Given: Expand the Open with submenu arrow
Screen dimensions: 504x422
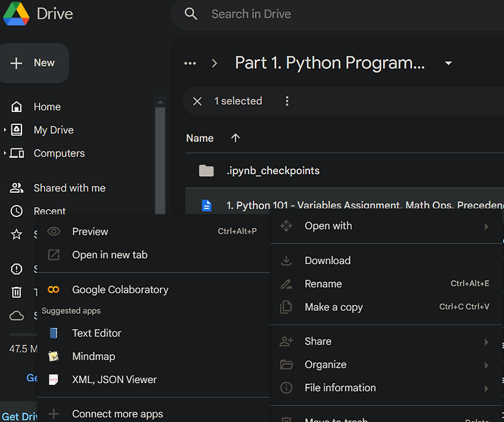Looking at the screenshot, I should [x=487, y=226].
